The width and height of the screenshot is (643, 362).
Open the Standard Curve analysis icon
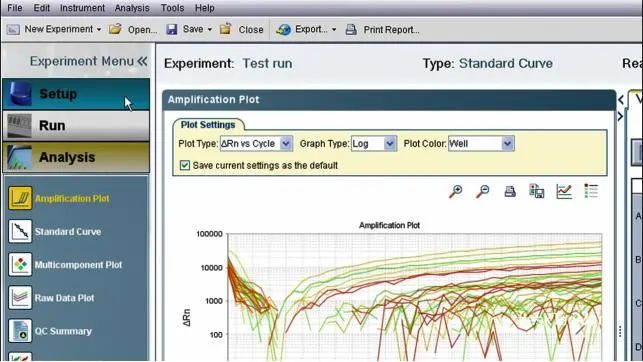tap(20, 231)
